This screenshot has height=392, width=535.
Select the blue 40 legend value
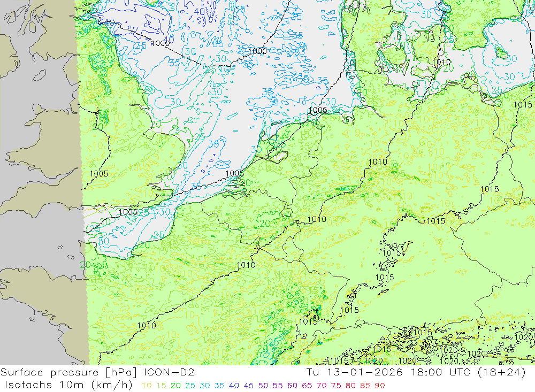[x=234, y=386]
